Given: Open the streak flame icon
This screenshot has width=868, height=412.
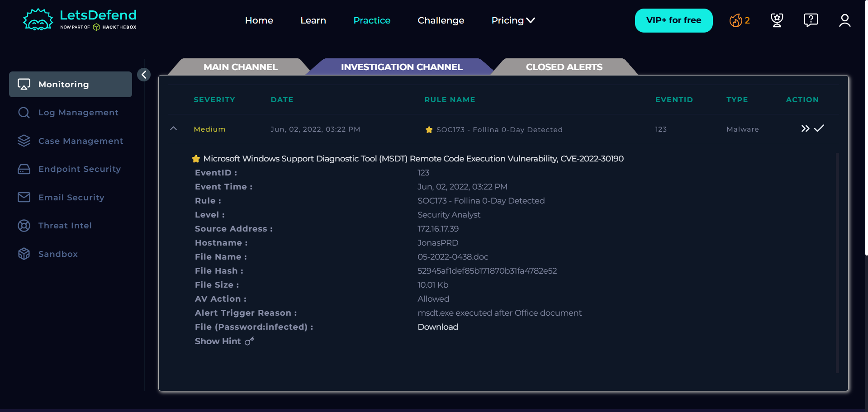Looking at the screenshot, I should pos(736,20).
